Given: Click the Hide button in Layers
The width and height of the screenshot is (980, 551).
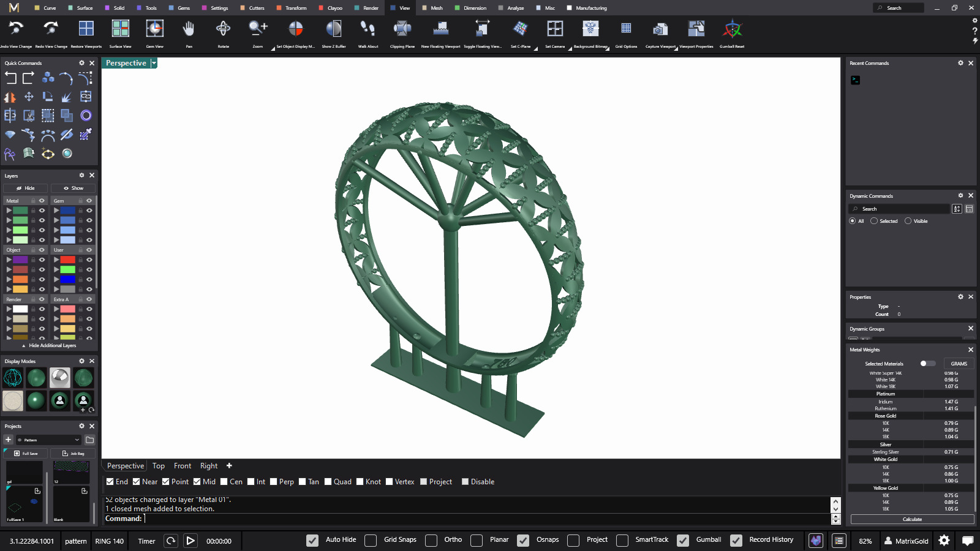Looking at the screenshot, I should [26, 188].
